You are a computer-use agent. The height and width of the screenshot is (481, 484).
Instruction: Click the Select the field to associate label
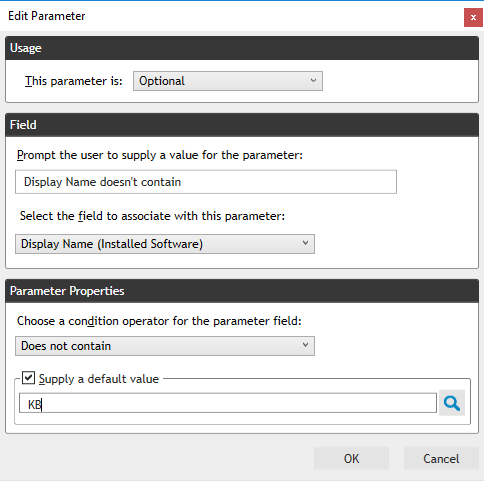coord(152,216)
